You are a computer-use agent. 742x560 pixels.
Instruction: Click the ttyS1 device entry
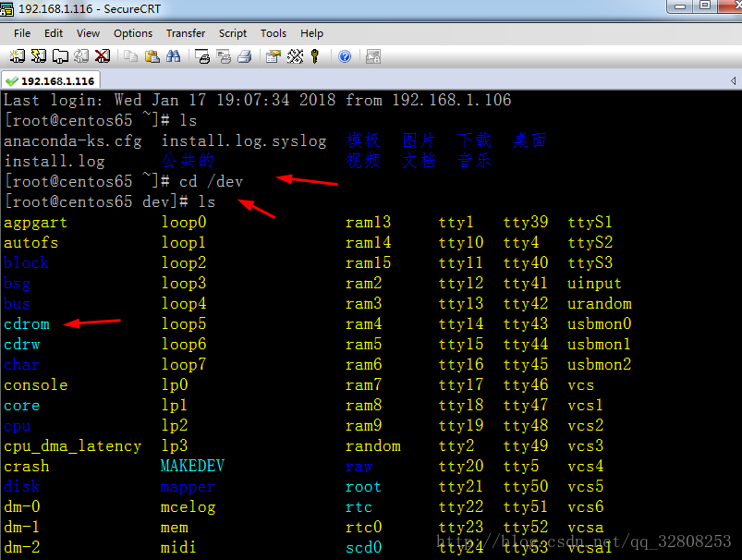coord(590,223)
